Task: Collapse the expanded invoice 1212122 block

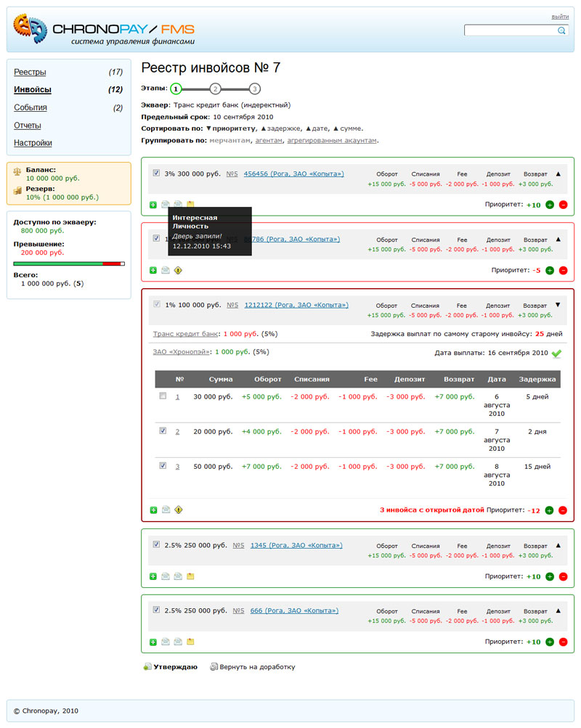Action: [558, 306]
